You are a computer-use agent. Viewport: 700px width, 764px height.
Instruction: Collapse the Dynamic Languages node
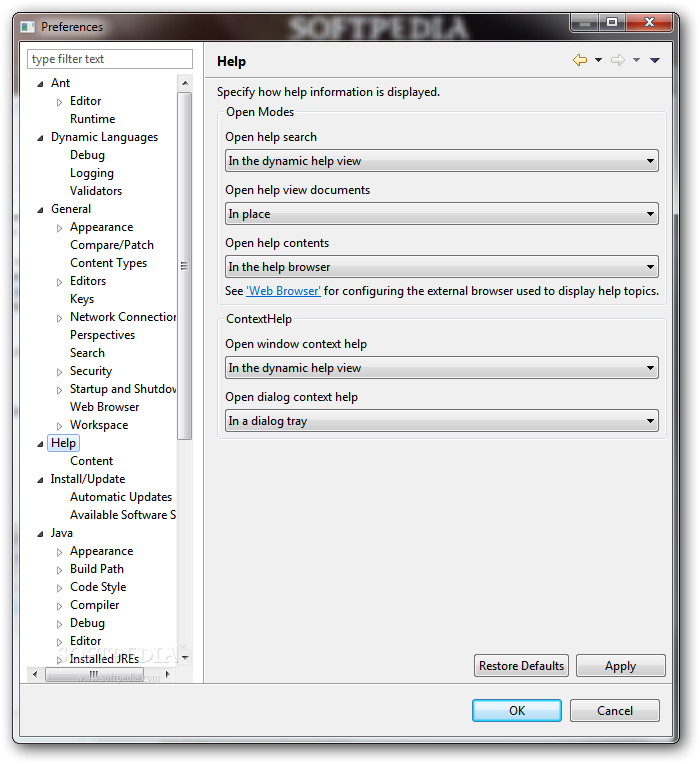coord(40,138)
